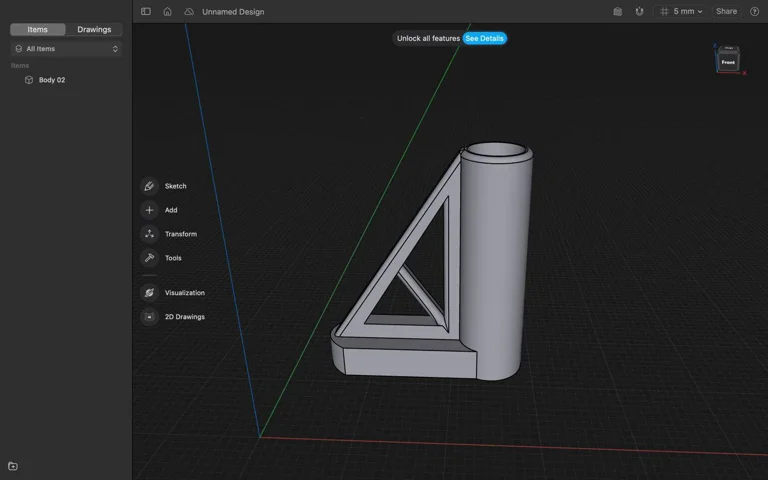Toggle the sidebar panel visibility
The width and height of the screenshot is (768, 480).
pyautogui.click(x=146, y=12)
